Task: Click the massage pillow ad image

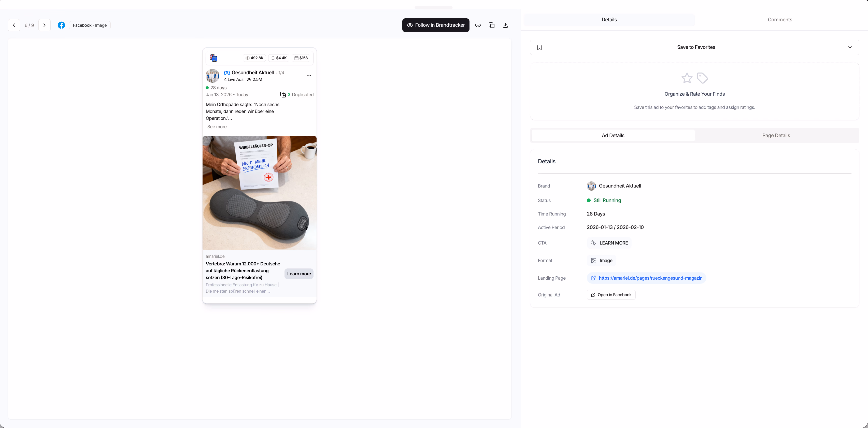Action: pos(259,193)
